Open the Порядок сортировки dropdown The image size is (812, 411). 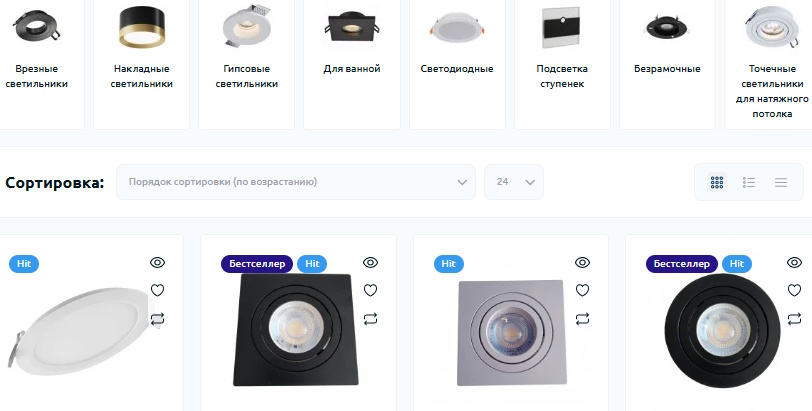296,182
